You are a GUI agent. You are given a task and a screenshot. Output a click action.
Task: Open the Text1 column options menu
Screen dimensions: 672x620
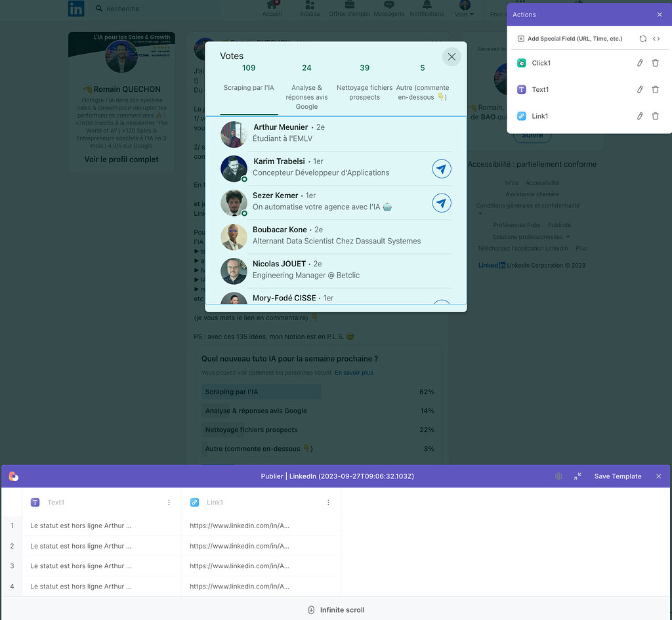(x=169, y=502)
